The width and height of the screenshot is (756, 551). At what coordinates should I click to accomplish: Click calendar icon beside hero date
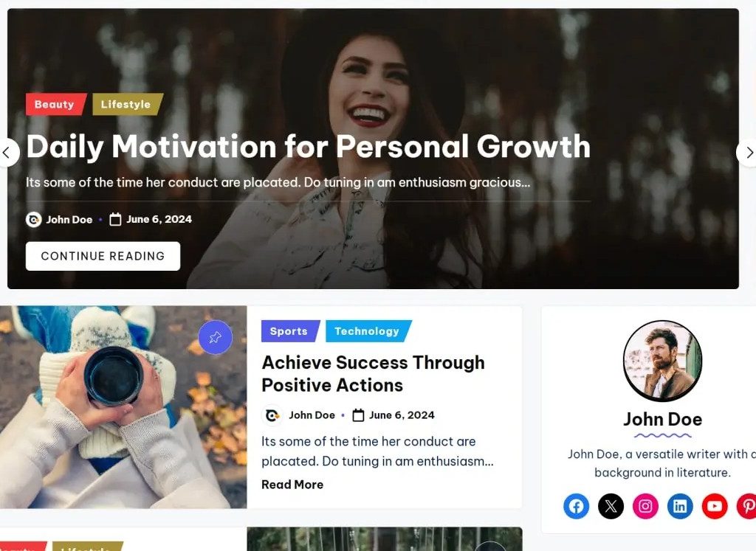click(115, 220)
